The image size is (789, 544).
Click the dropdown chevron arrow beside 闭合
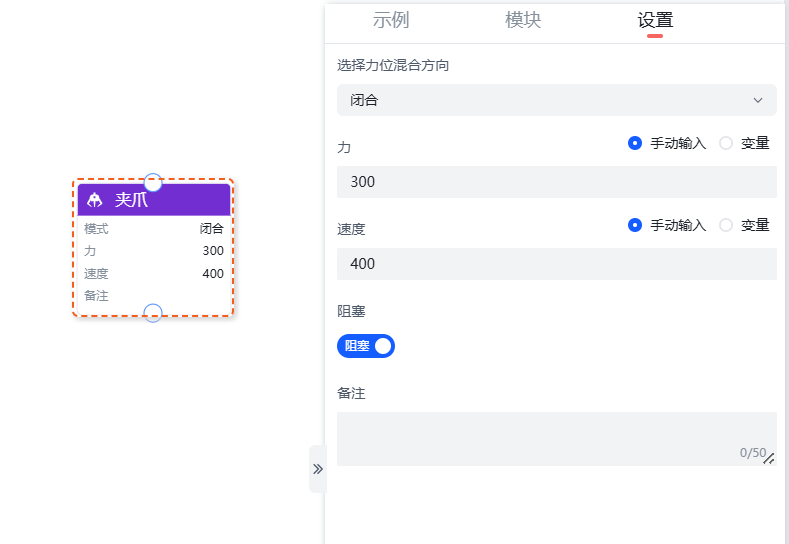coord(757,100)
